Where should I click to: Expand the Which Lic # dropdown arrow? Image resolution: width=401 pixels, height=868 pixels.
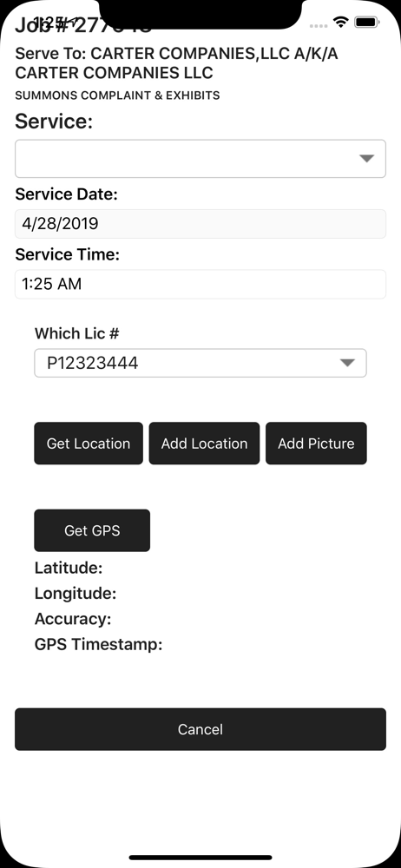tap(347, 363)
